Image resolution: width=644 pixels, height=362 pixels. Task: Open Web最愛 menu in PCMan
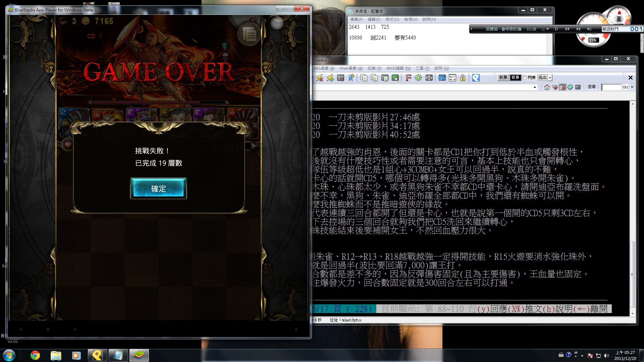(x=351, y=68)
